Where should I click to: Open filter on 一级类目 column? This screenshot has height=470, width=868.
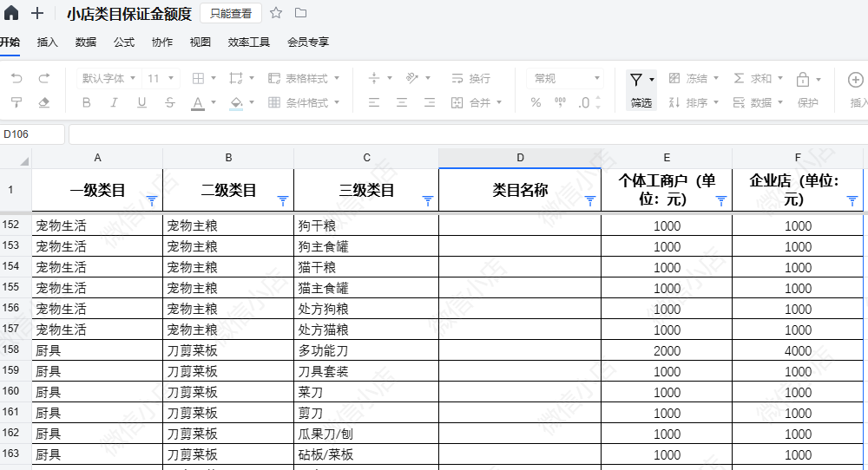[x=152, y=200]
